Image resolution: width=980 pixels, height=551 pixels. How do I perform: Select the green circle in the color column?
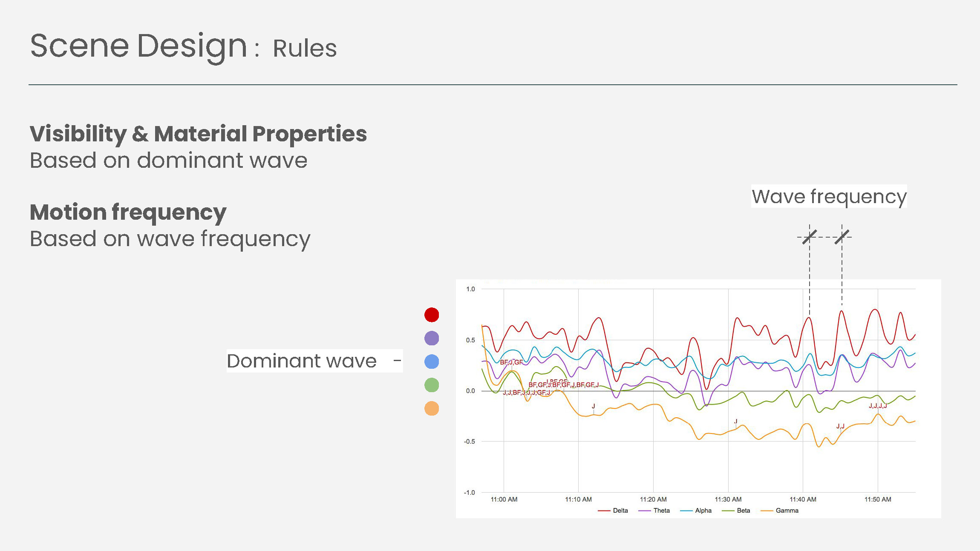(x=432, y=385)
